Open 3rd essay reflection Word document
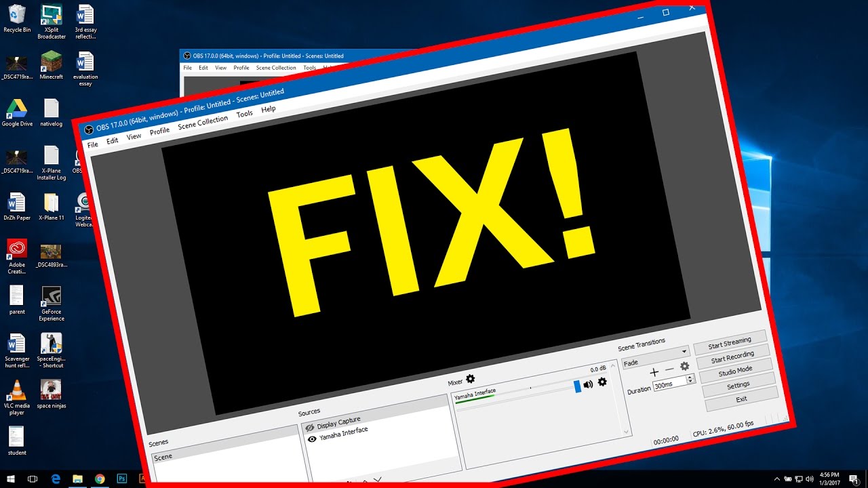The image size is (868, 488). tap(85, 22)
